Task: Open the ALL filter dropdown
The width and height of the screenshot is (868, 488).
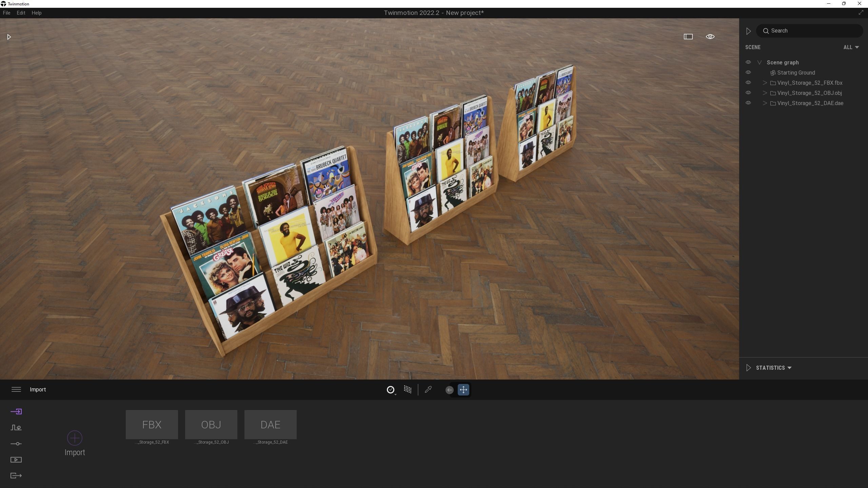Action: click(x=851, y=47)
